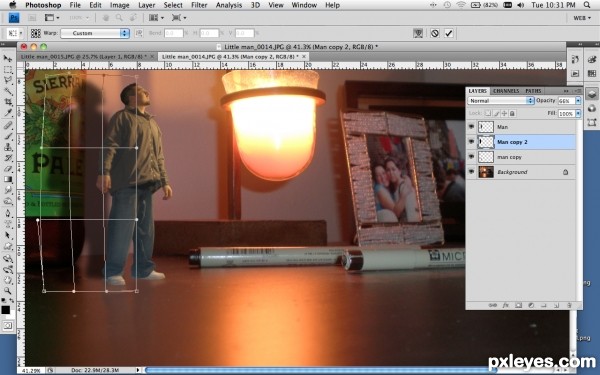Open the Image menu
The image size is (600, 375).
click(x=119, y=5)
